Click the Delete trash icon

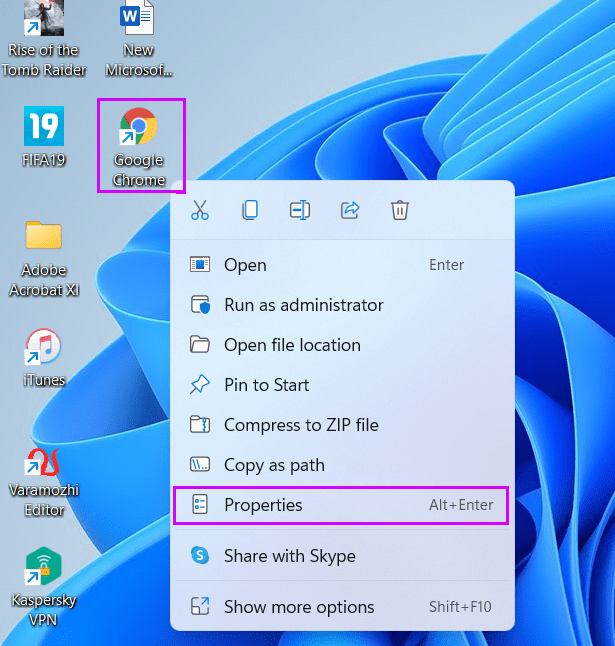(x=400, y=210)
